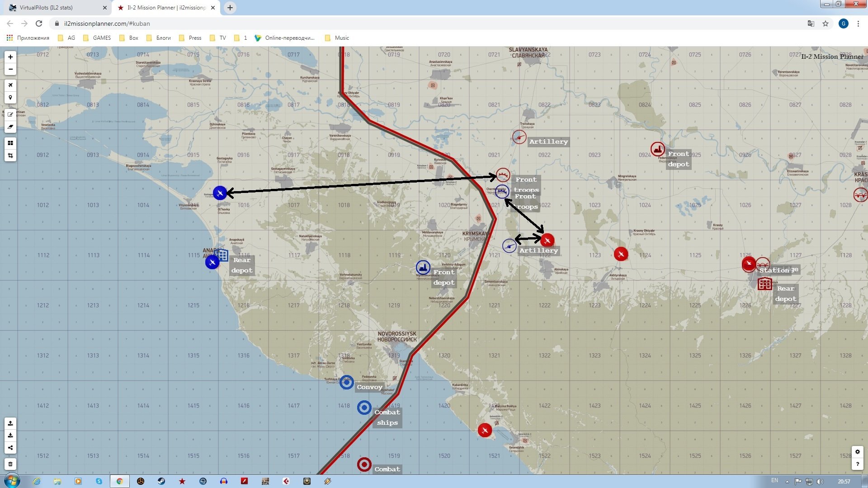Click the zoom out minus button
Viewport: 868px width, 488px height.
click(x=10, y=70)
